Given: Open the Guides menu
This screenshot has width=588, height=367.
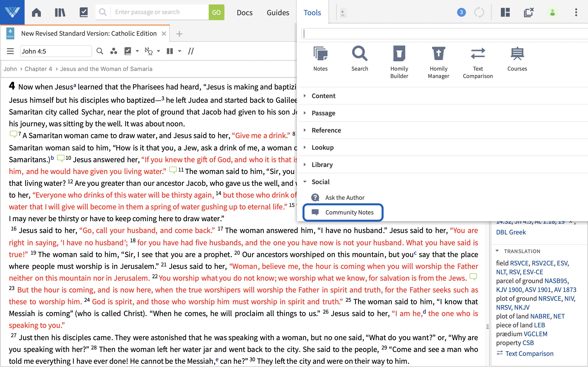Looking at the screenshot, I should point(278,12).
